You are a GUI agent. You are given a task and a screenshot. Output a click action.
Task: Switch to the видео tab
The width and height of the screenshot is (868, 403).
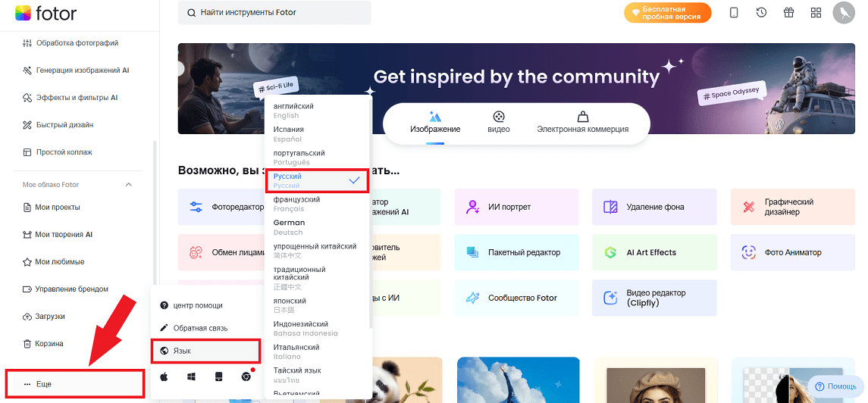coord(498,121)
